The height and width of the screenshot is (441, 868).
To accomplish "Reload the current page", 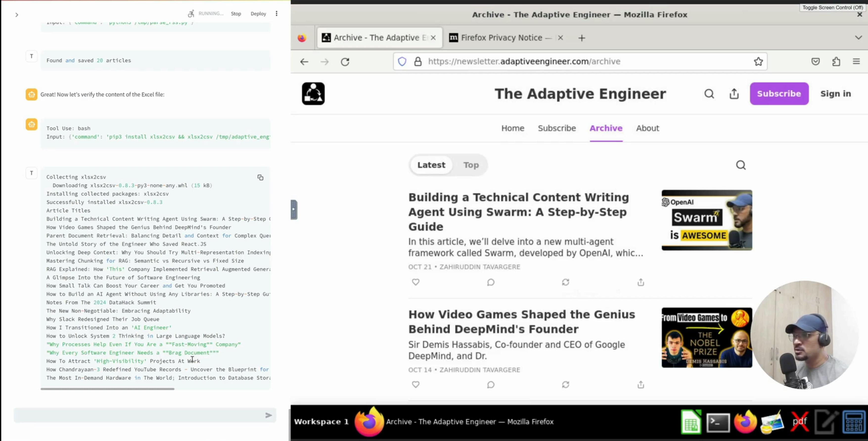I will click(345, 62).
